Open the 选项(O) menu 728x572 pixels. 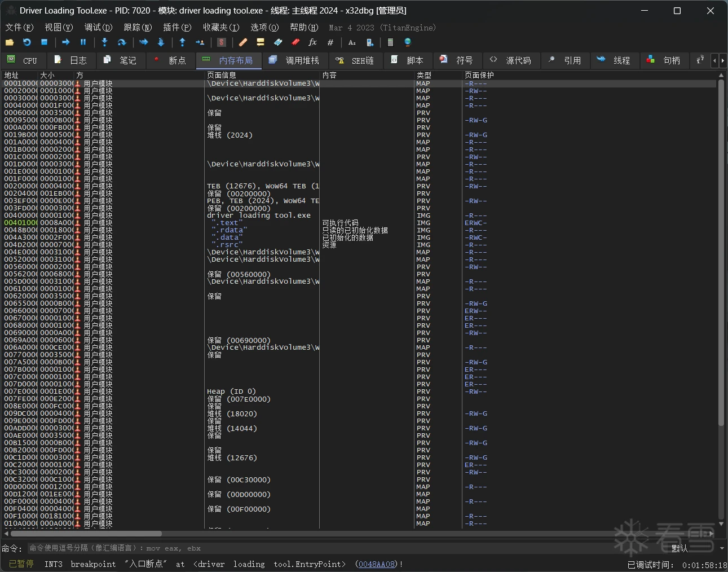pos(264,27)
